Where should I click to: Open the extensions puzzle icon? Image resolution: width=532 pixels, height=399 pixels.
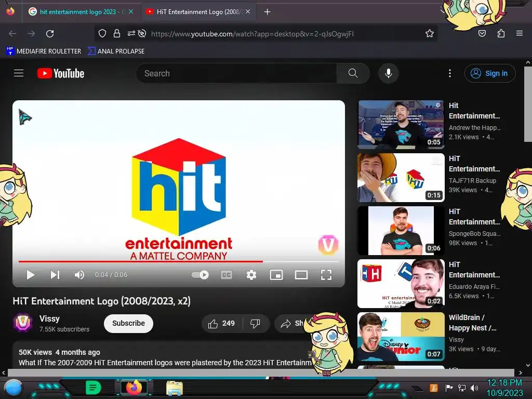click(501, 34)
